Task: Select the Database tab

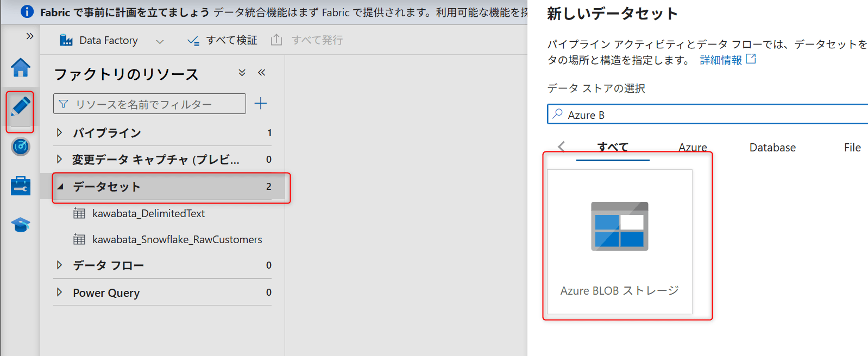Action: (772, 147)
